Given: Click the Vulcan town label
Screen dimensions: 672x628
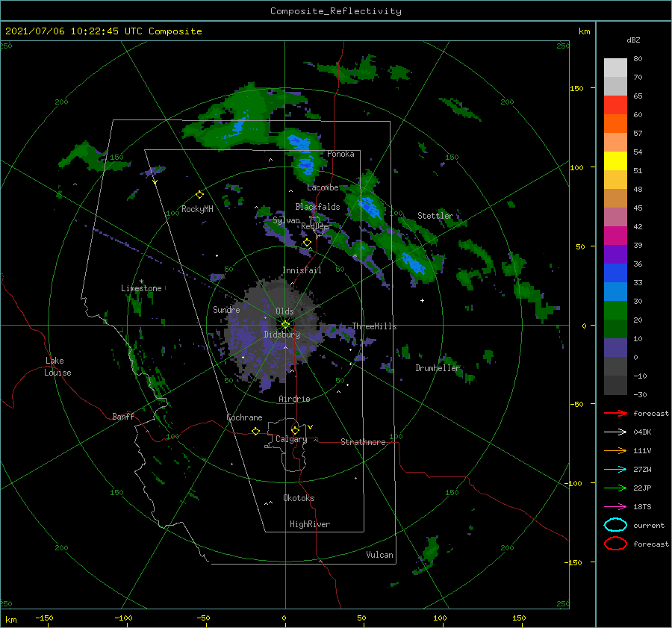Looking at the screenshot, I should pos(379,555).
